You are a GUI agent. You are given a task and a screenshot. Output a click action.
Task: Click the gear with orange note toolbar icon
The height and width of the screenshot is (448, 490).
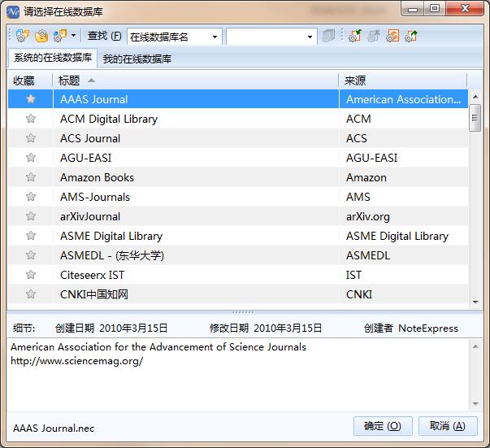(60, 36)
